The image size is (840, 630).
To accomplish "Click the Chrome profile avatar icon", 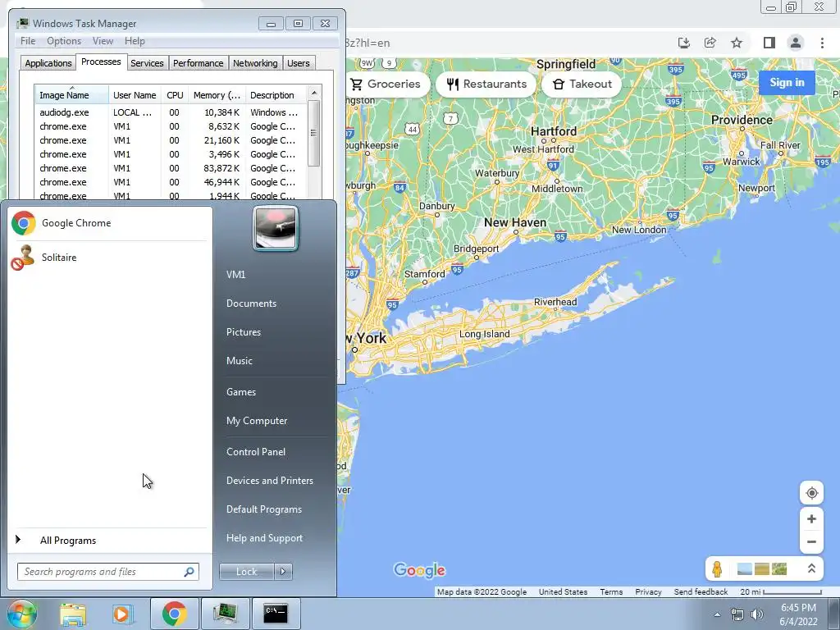I will [x=796, y=43].
